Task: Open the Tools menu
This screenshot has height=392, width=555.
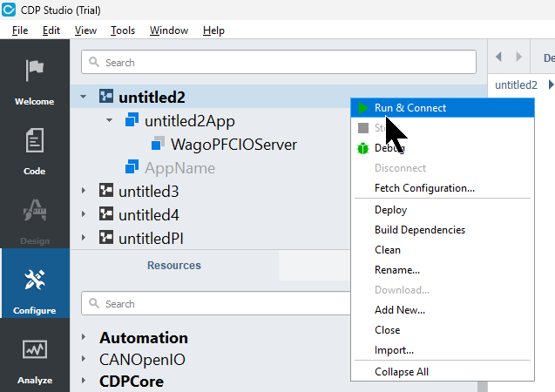Action: point(123,30)
